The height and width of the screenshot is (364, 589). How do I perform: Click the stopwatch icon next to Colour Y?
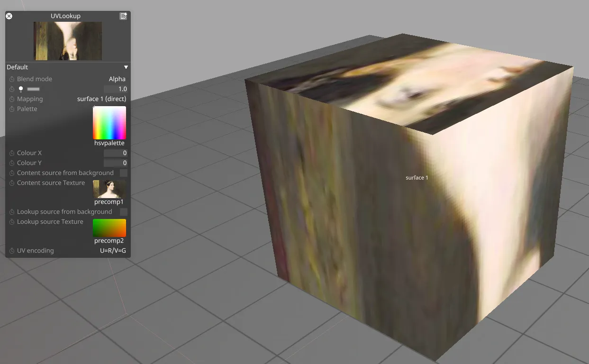pyautogui.click(x=12, y=163)
